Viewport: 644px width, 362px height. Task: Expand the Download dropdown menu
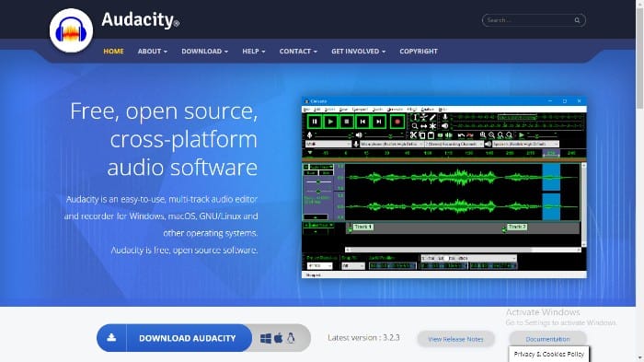204,51
